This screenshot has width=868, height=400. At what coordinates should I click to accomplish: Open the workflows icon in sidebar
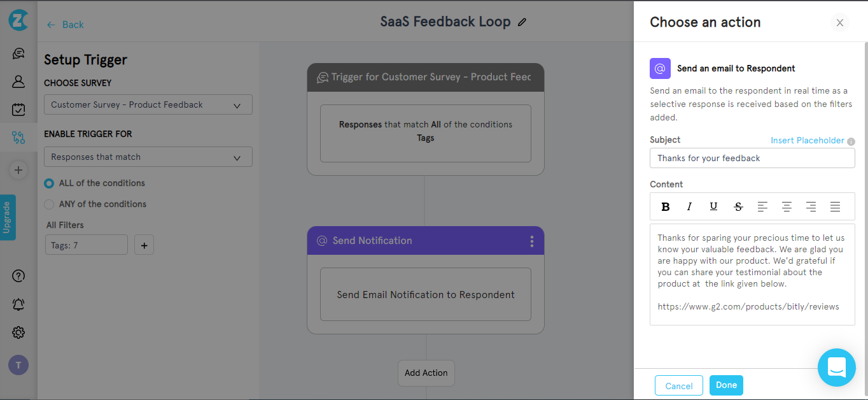(x=18, y=137)
